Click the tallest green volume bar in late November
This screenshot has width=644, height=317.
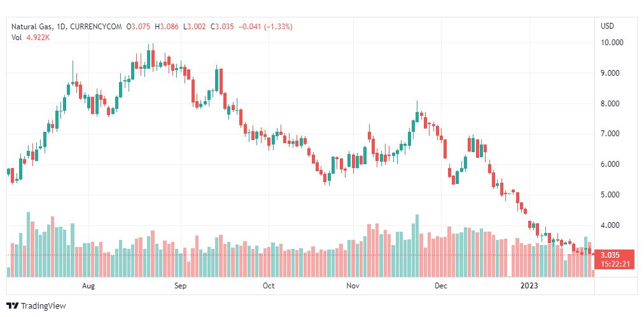417,246
